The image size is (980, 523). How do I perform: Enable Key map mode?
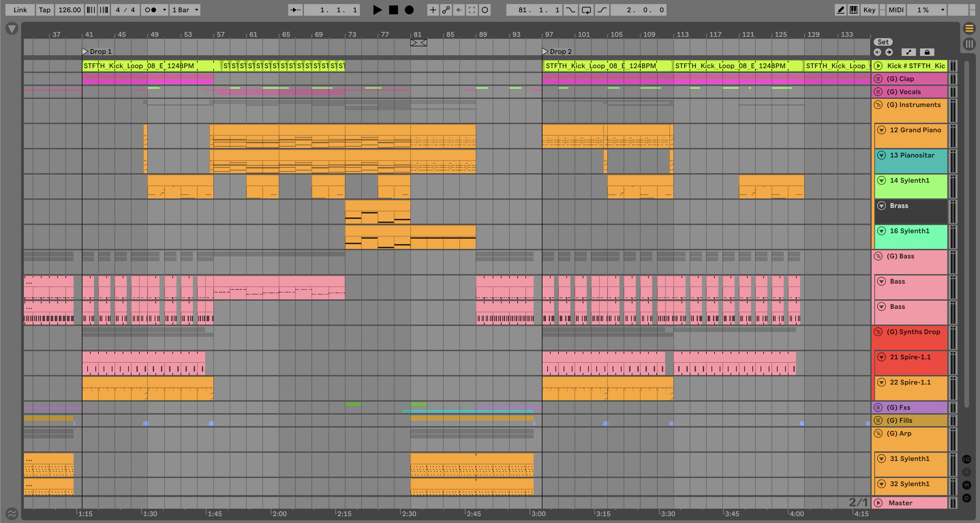[x=869, y=10]
